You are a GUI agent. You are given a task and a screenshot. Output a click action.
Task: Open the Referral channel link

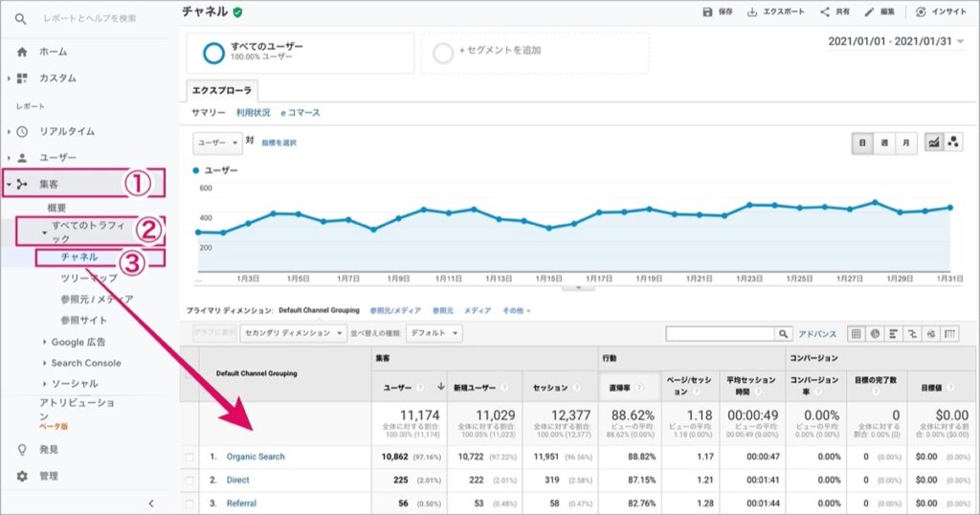pos(241,504)
